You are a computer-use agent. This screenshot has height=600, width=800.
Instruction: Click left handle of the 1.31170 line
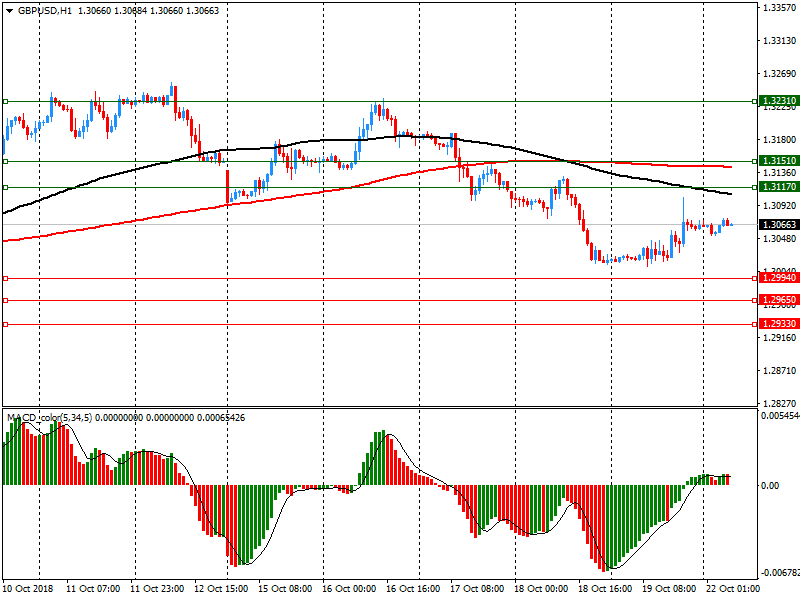[5, 187]
